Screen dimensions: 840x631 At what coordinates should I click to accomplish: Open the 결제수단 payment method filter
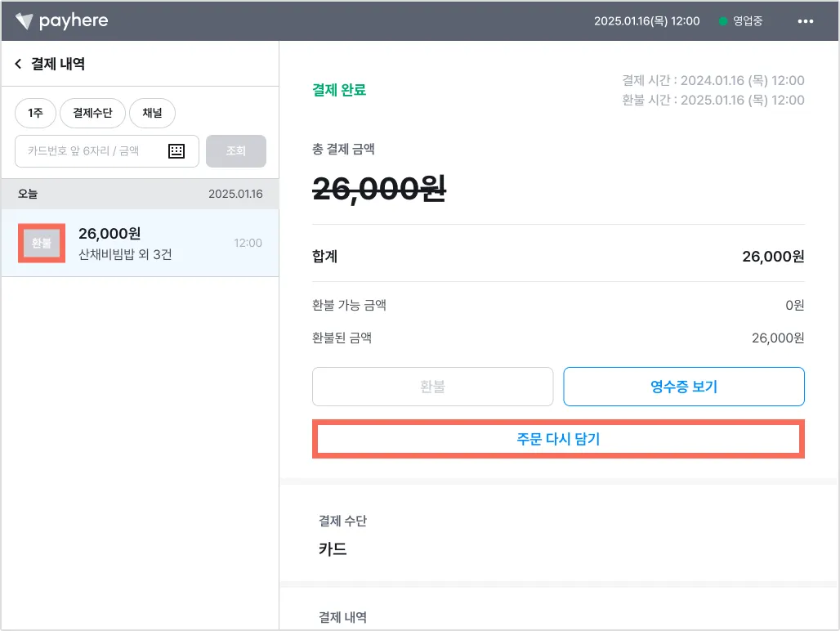coord(92,114)
